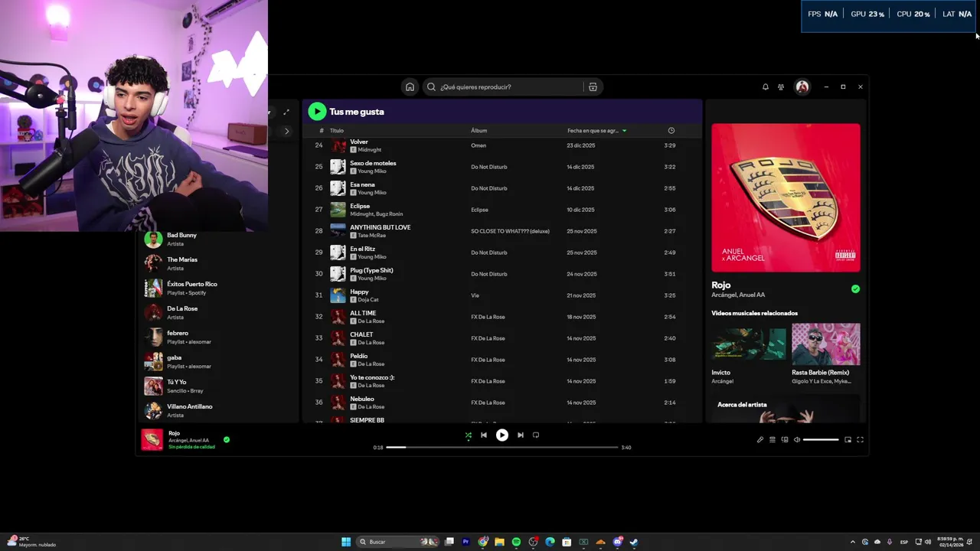The width and height of the screenshot is (980, 551).
Task: Open the "Arcángel, Anuel AA" link under Rojo in the side panel
Action: click(738, 295)
